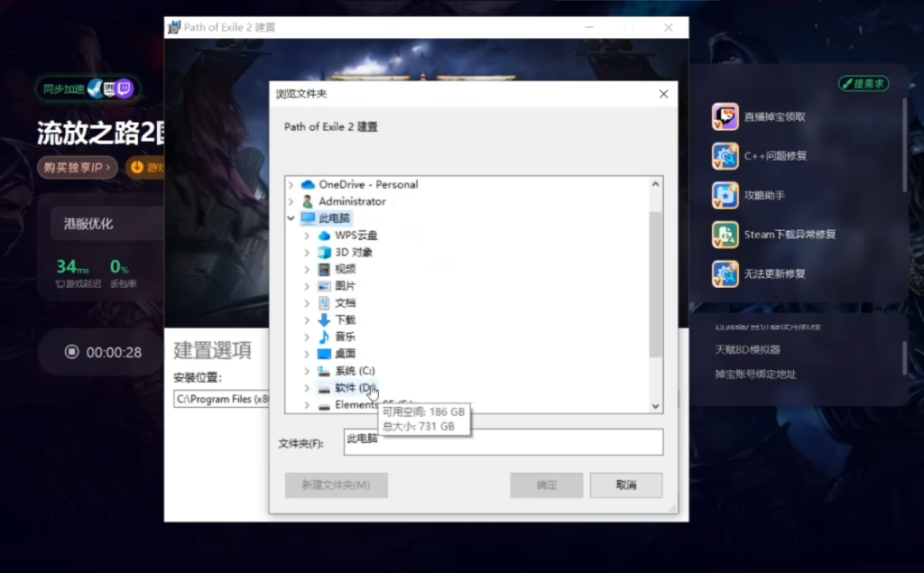Screen dimensions: 924x573
Task: Select the OneDrive - Personal cloud icon
Action: click(x=308, y=184)
